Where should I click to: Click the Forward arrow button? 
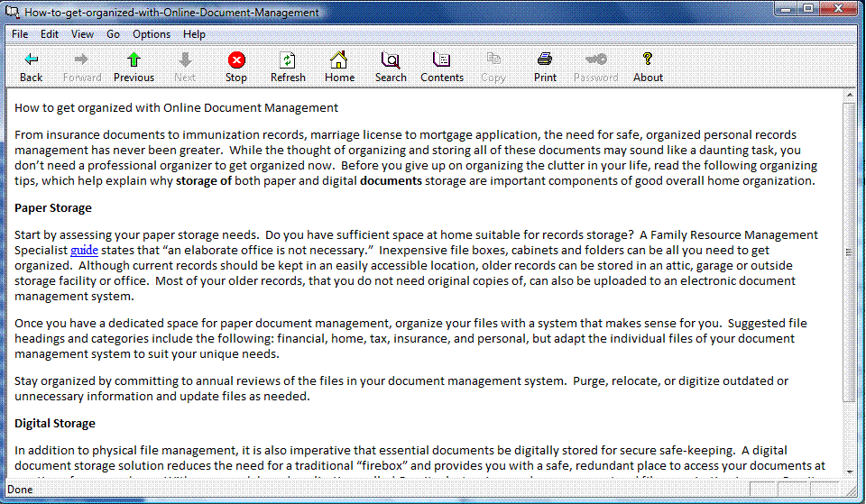point(82,68)
